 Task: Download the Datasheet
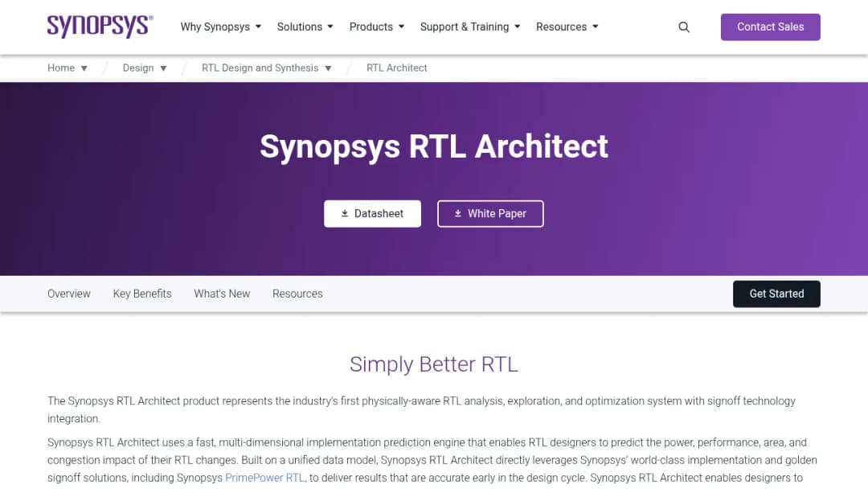point(372,214)
